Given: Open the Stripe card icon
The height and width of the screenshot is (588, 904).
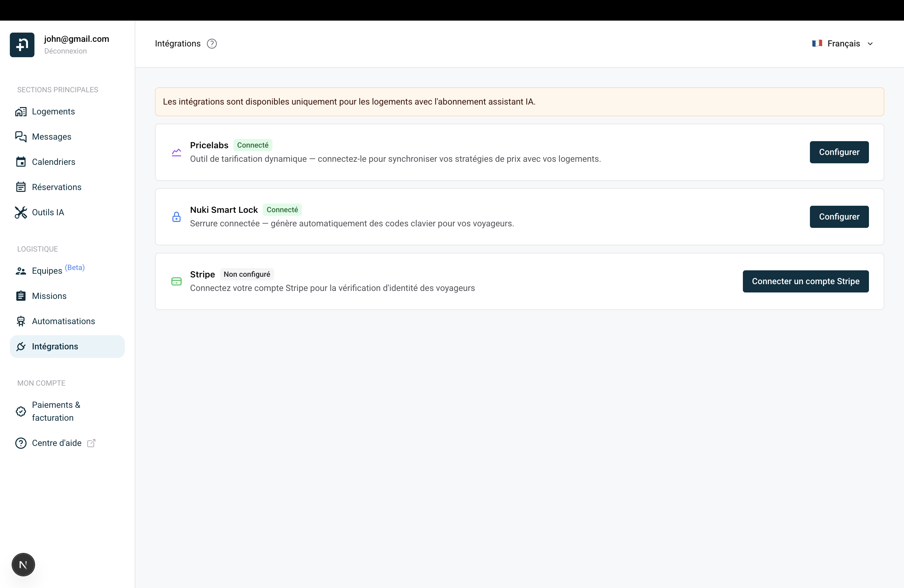Looking at the screenshot, I should (176, 281).
